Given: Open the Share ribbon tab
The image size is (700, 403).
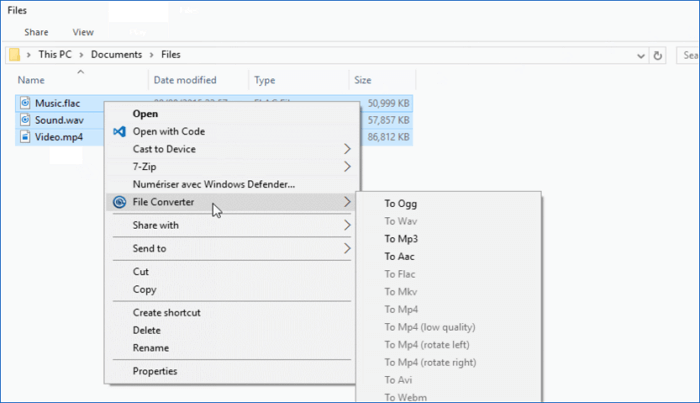Looking at the screenshot, I should coord(36,32).
